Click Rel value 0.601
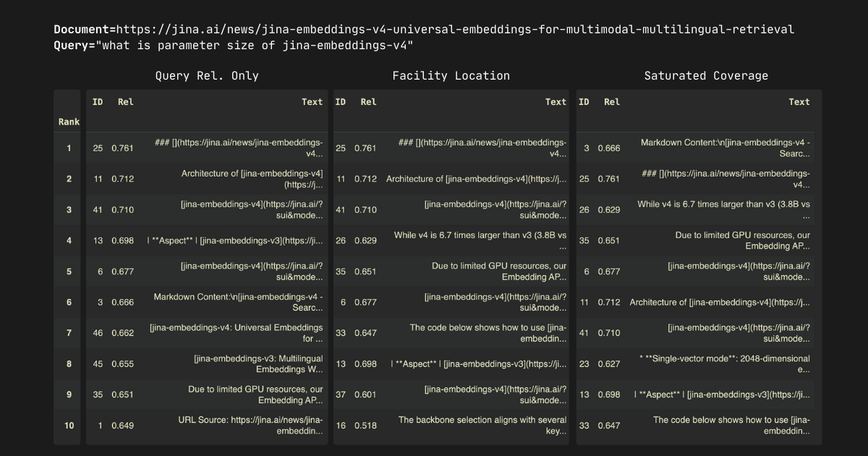This screenshot has height=456, width=868. [366, 394]
